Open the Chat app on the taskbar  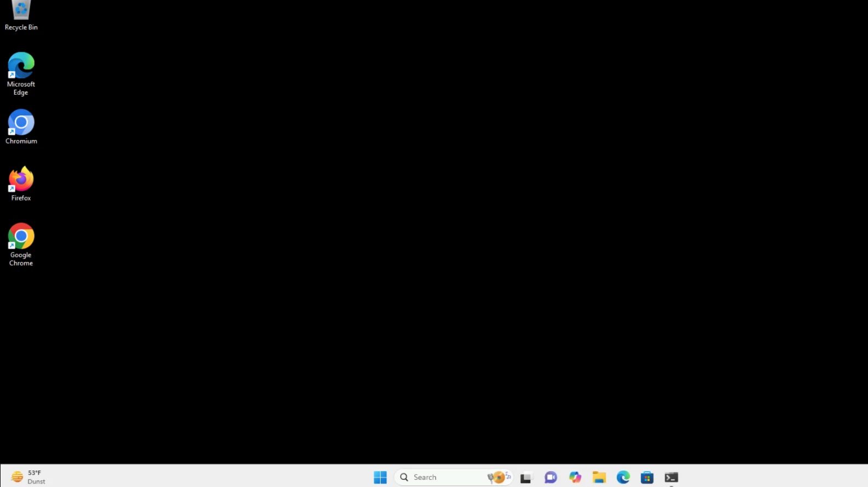pos(550,477)
